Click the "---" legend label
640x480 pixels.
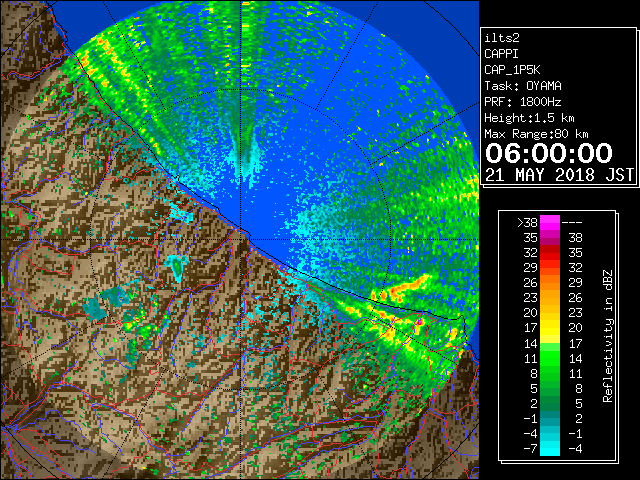click(572, 223)
